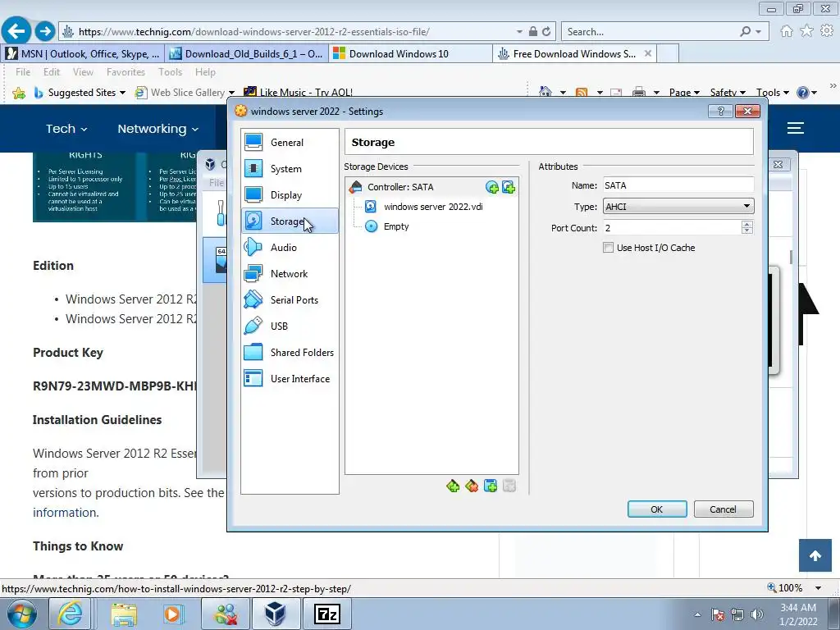The height and width of the screenshot is (630, 840).
Task: Open VirtualBox from taskbar
Action: (276, 614)
